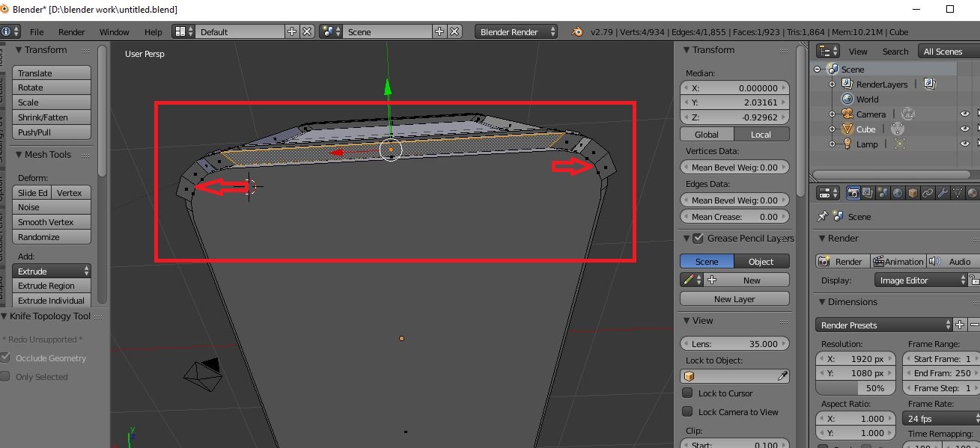The image size is (980, 448).
Task: Open World properties (globe icon)
Action: pyautogui.click(x=896, y=192)
